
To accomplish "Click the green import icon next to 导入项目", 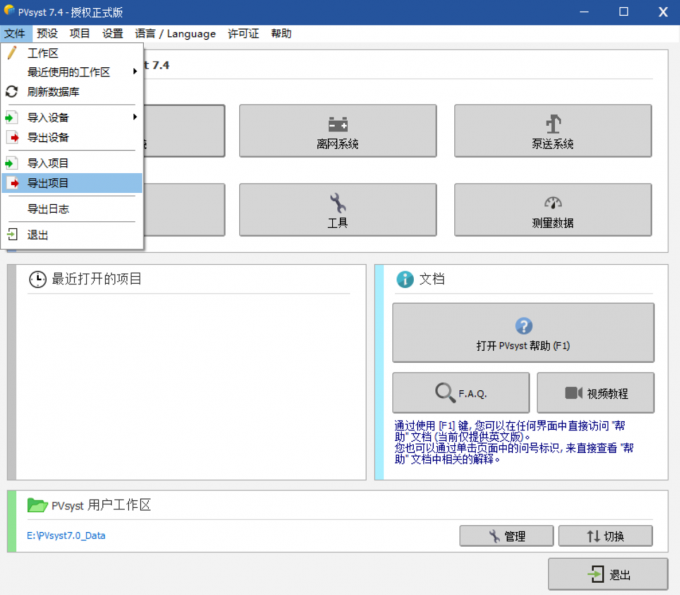I will click(x=11, y=163).
